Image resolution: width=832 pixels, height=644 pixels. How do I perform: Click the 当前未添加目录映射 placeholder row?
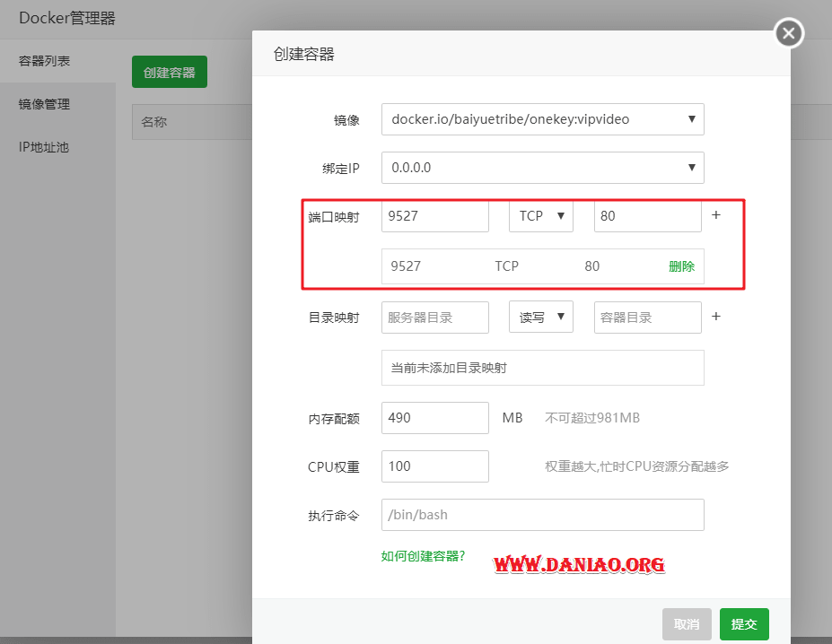[x=542, y=368]
